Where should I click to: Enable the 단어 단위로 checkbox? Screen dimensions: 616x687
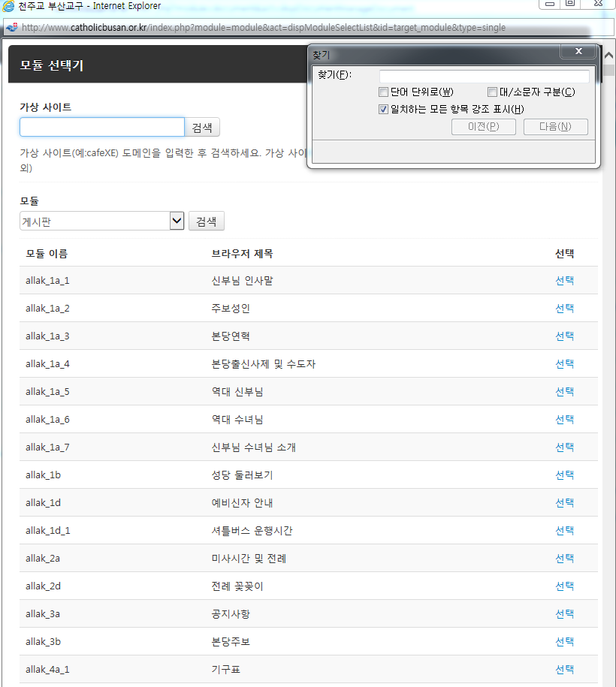pyautogui.click(x=384, y=92)
